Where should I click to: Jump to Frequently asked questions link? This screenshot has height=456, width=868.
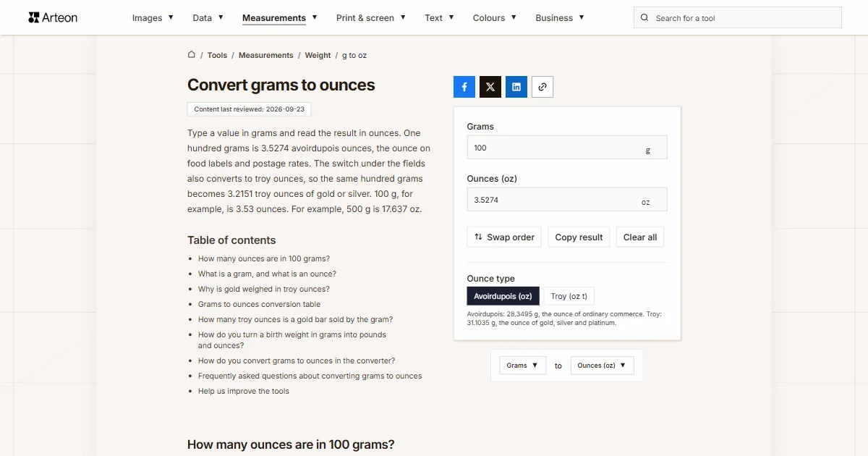coord(310,376)
